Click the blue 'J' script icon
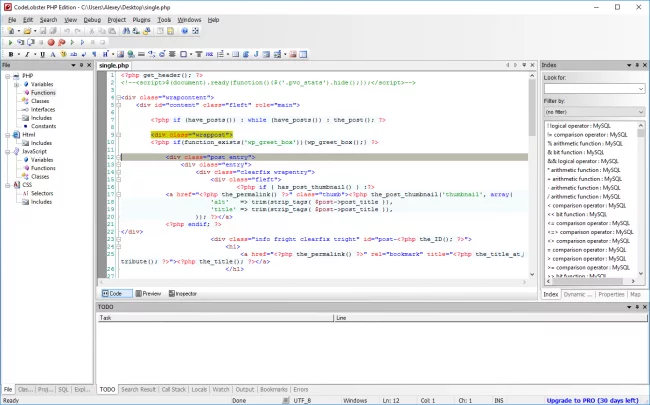 [x=256, y=54]
